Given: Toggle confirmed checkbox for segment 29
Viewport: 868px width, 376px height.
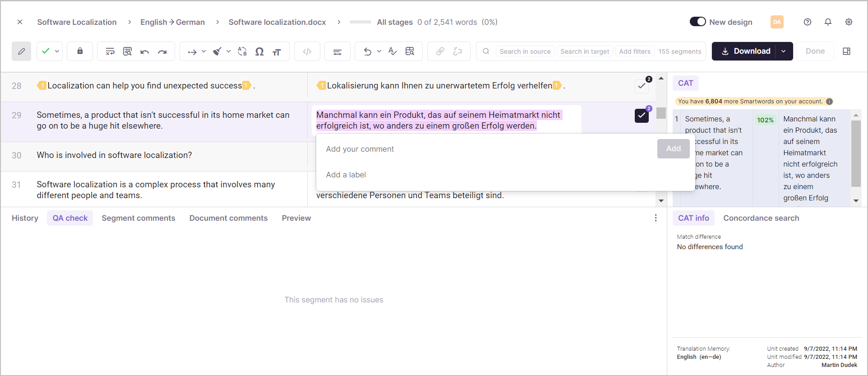Looking at the screenshot, I should (x=642, y=116).
